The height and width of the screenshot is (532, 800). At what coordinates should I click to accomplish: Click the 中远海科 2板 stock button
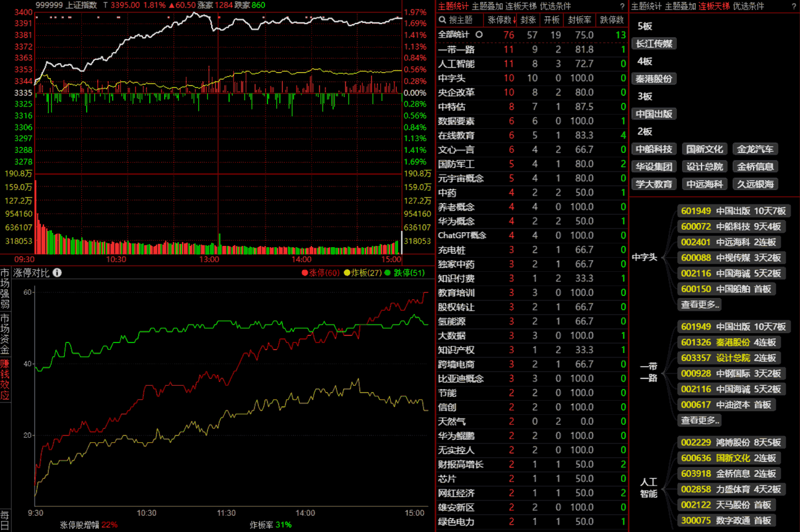705,184
